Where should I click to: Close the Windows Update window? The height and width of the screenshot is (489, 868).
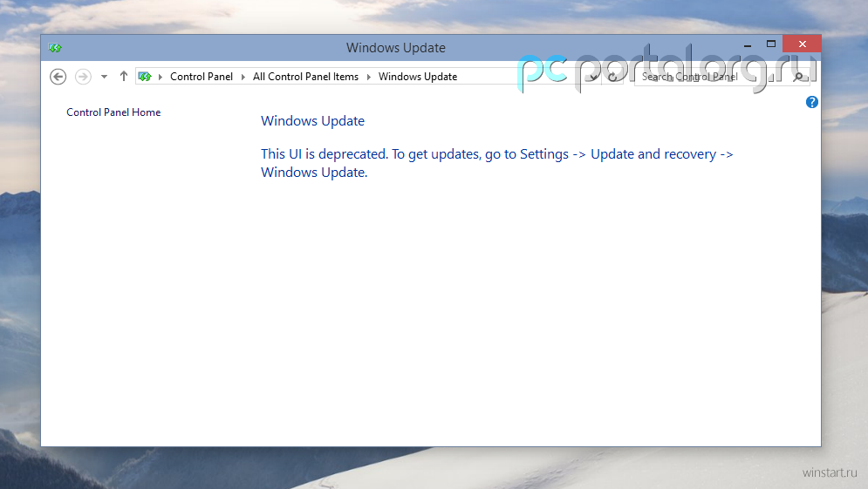coord(802,44)
